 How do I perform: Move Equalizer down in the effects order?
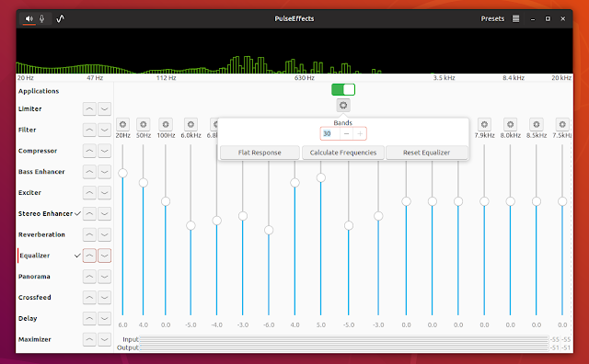click(104, 256)
